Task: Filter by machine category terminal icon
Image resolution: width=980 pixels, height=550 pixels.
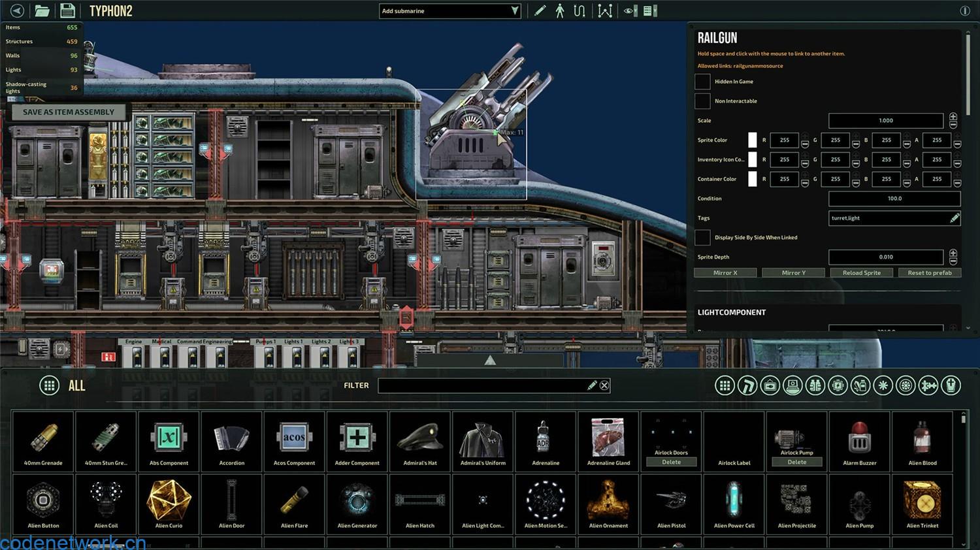Action: tap(792, 385)
